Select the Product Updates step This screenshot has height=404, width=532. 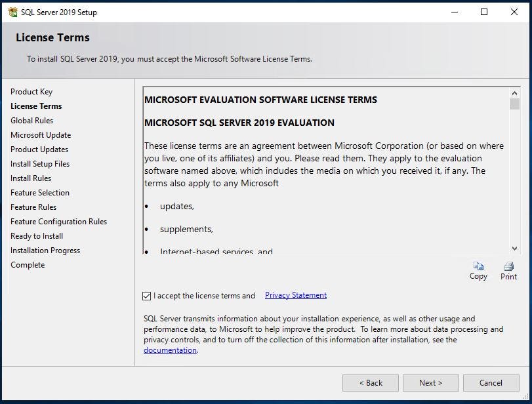point(39,150)
